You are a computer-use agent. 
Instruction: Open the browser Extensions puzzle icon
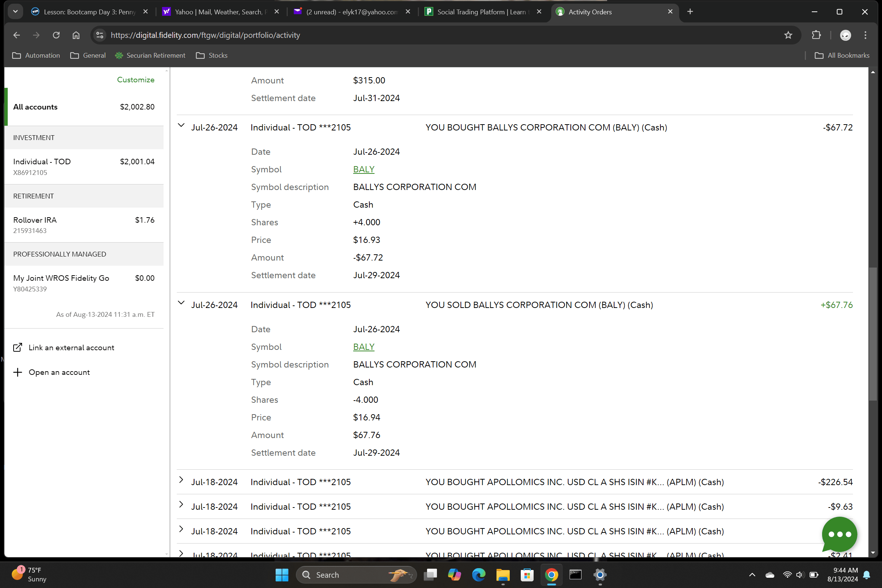(816, 35)
